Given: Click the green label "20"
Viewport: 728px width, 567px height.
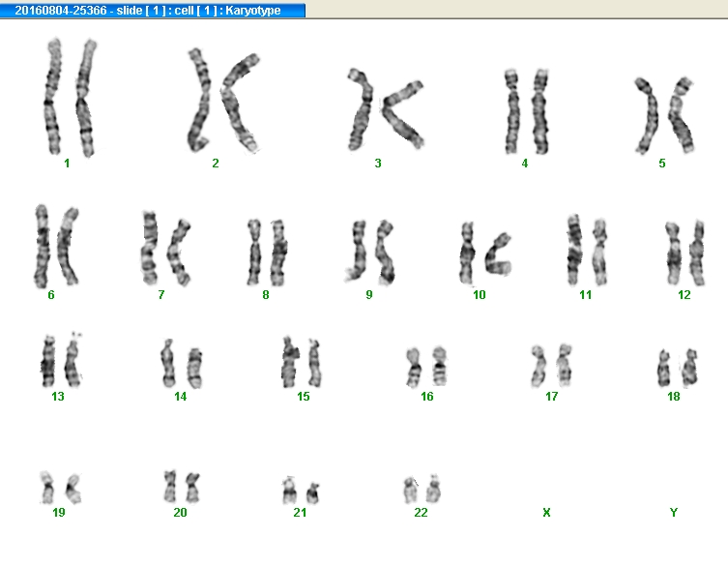Looking at the screenshot, I should click(x=180, y=513).
